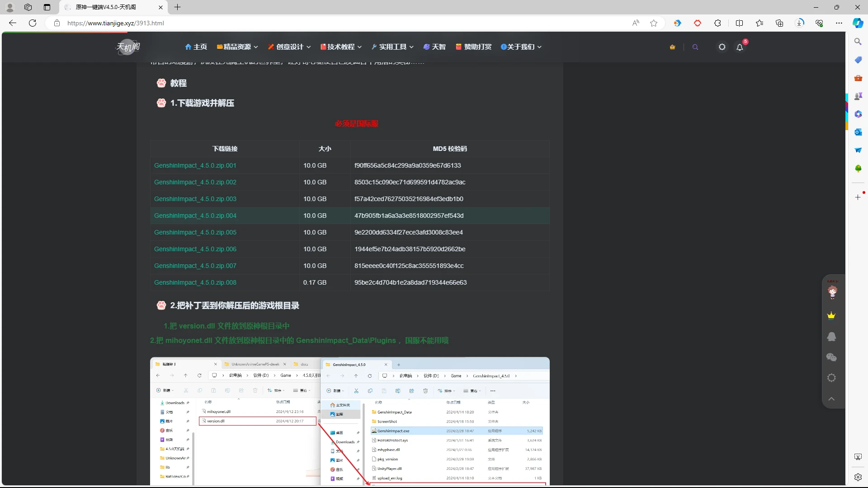868x488 pixels.
Task: Click the crown VIP icon in header
Action: tap(672, 47)
